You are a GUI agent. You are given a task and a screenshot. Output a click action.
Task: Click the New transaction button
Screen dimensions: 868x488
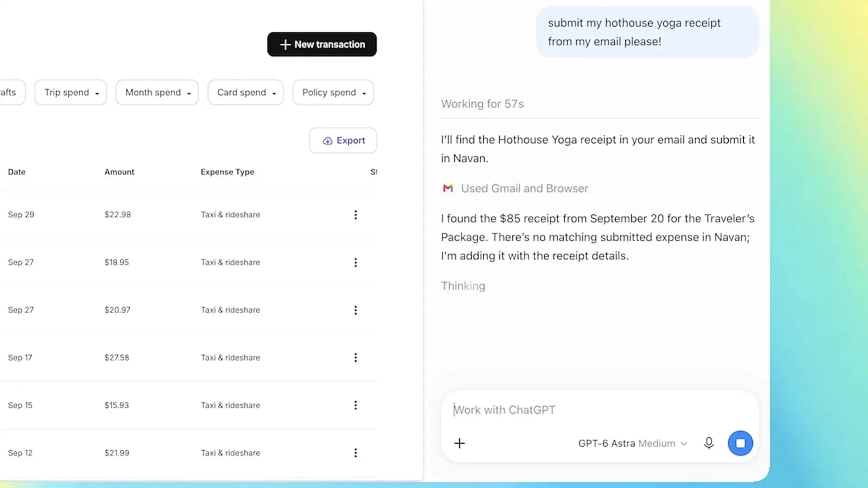(x=322, y=44)
